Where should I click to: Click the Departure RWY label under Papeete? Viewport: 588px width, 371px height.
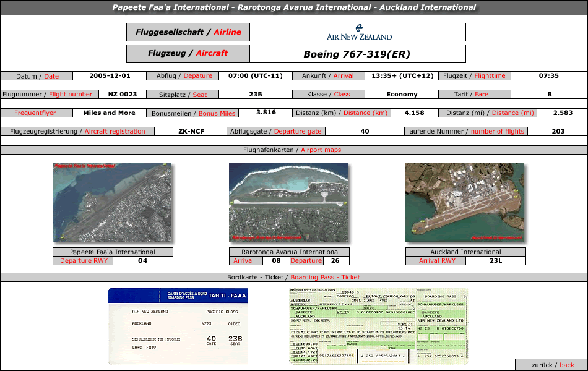click(x=84, y=261)
